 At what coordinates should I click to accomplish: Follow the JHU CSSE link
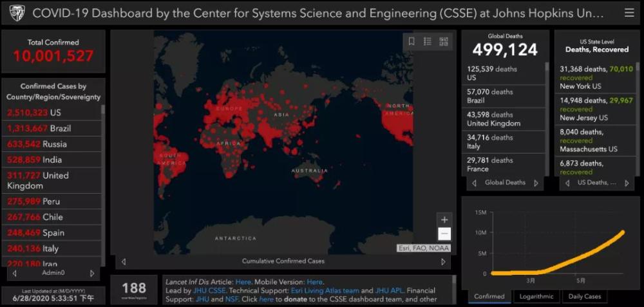tap(209, 290)
